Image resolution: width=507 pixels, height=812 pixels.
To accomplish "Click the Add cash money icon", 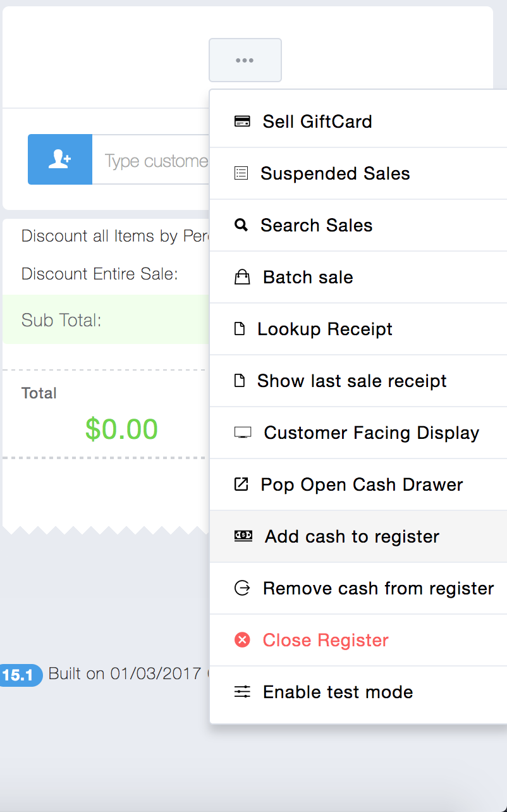I will point(243,536).
